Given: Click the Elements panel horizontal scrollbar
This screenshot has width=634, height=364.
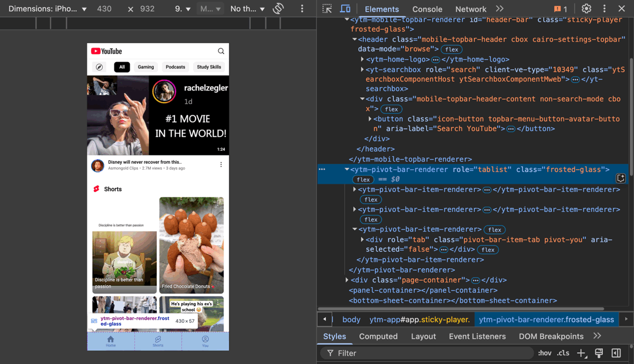Looking at the screenshot, I should [x=462, y=309].
